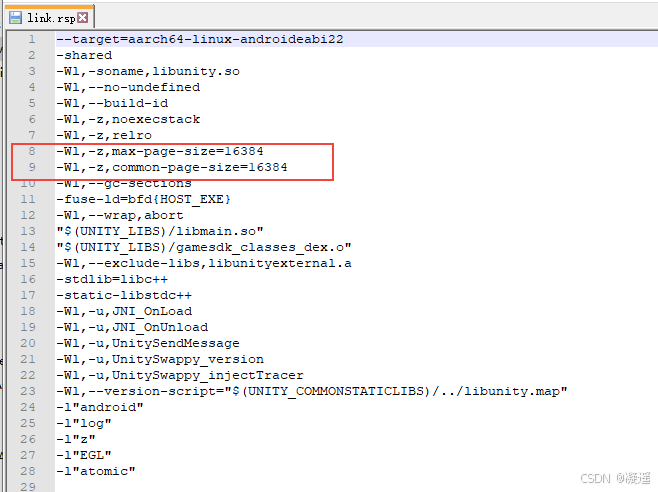This screenshot has height=492, width=658.
Task: Click the -l"EGL" line
Action: coord(84,455)
